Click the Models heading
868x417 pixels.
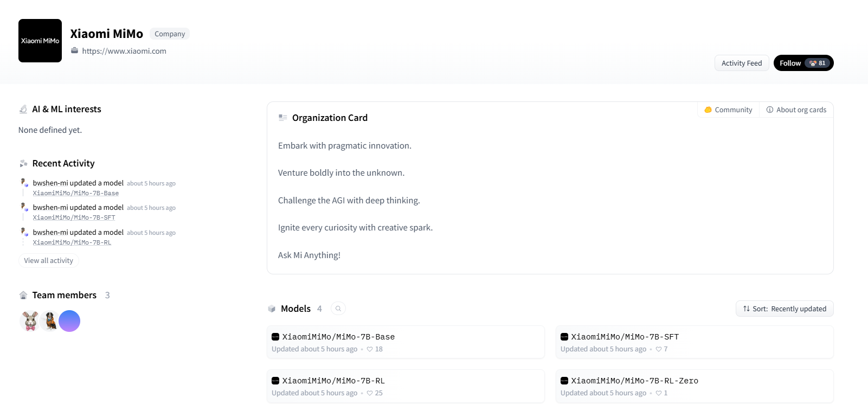[x=296, y=309]
